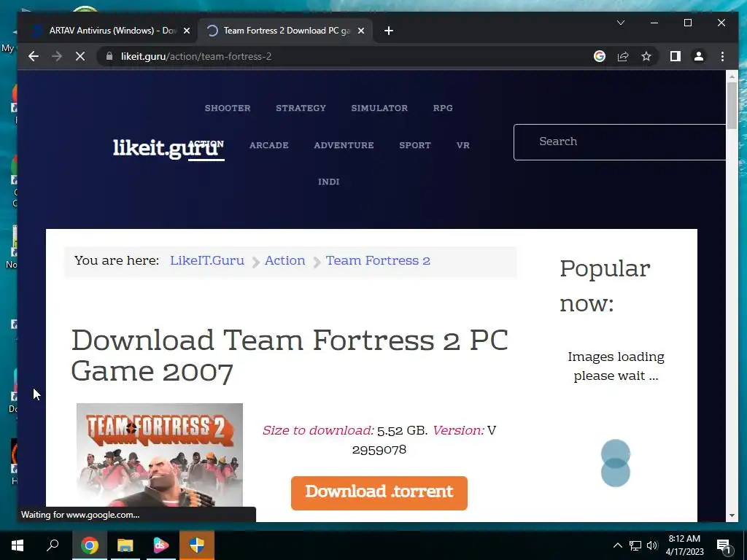Click the Team Fortress 2 cover image
This screenshot has height=560, width=747.
(x=160, y=455)
